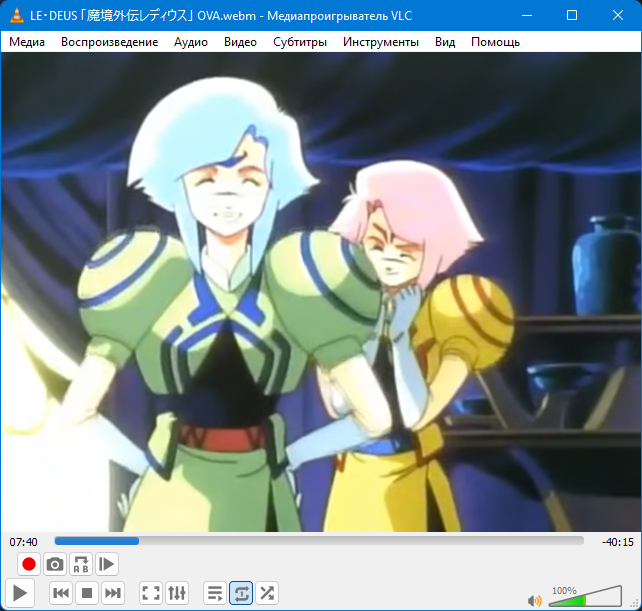Open the Воспроизведение menu

coord(109,42)
